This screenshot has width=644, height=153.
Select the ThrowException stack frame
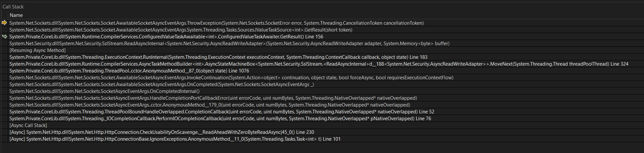pos(216,23)
